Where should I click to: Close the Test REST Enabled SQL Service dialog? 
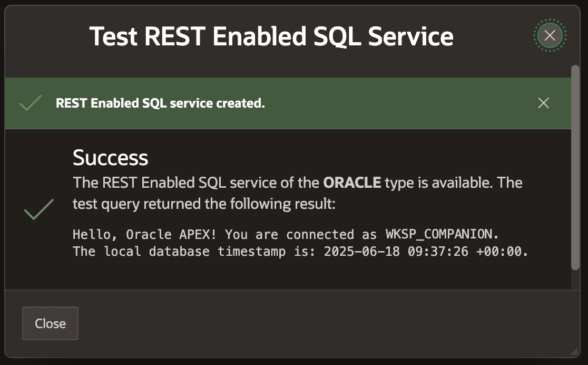[550, 36]
